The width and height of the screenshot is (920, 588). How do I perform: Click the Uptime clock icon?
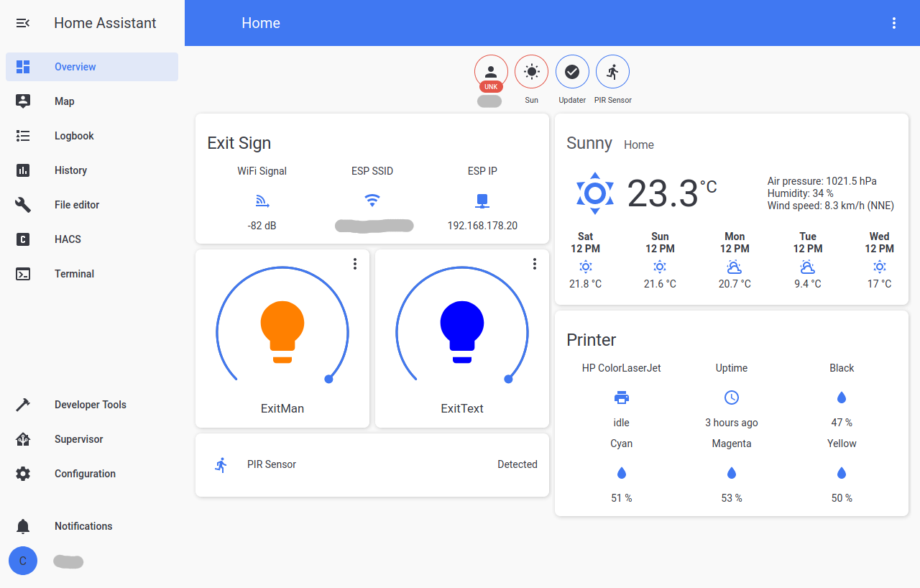[x=731, y=397]
